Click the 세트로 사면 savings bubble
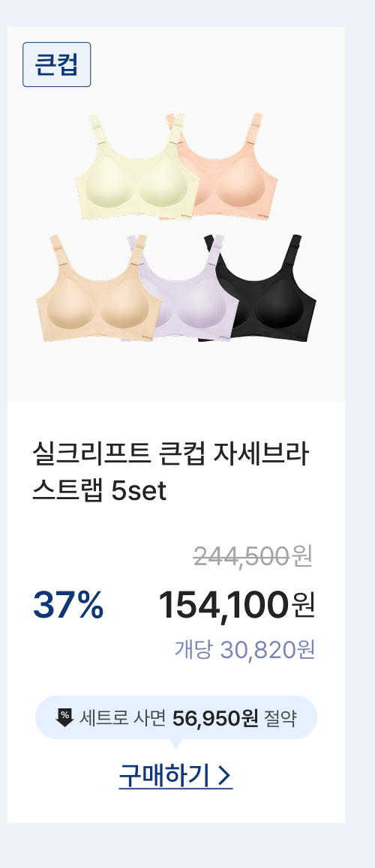Image resolution: width=375 pixels, height=868 pixels. 176,717
